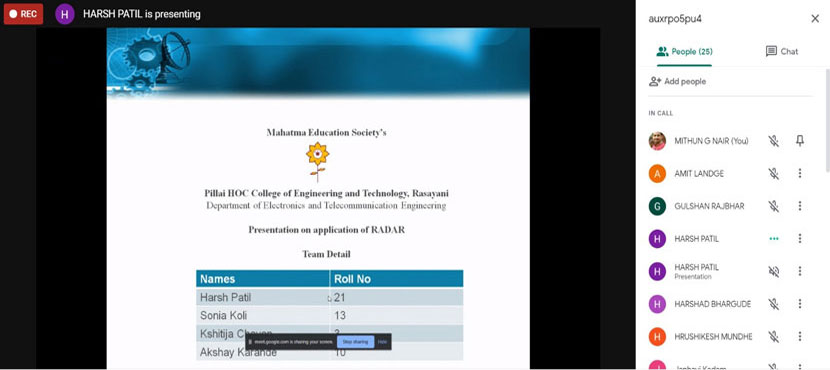Click the name HRUSHIKESH MUNDHE in the list
Viewport: 830px width, 370px height.
pos(713,337)
